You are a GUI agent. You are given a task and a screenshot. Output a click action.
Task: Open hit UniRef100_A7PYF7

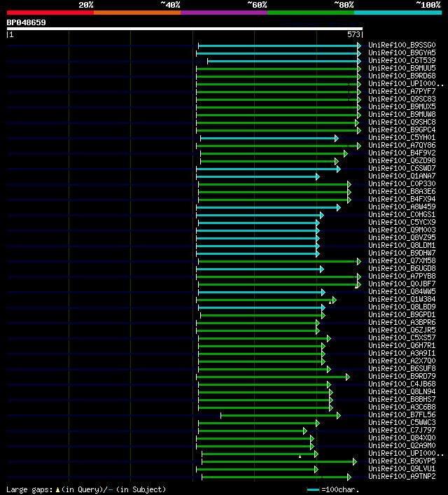(x=402, y=91)
